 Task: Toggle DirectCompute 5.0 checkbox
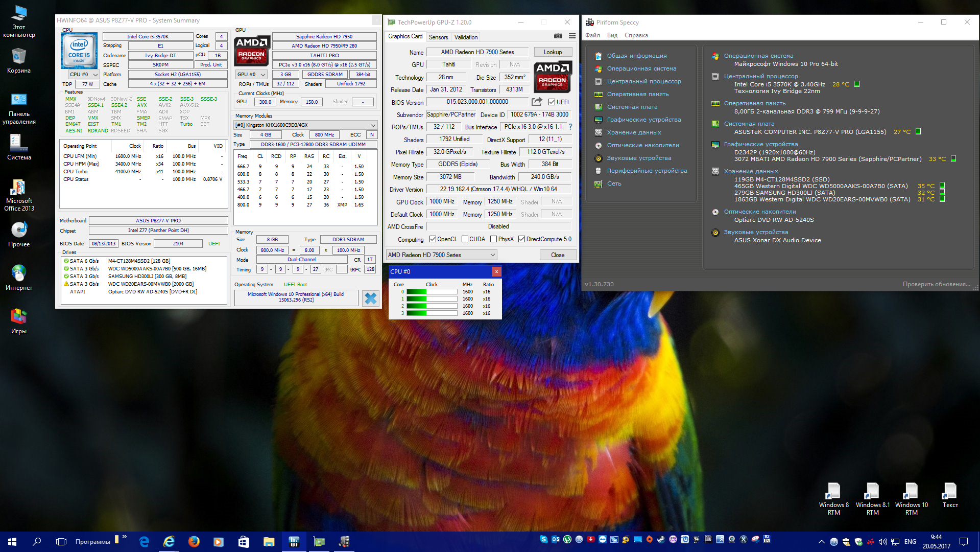[x=521, y=239]
